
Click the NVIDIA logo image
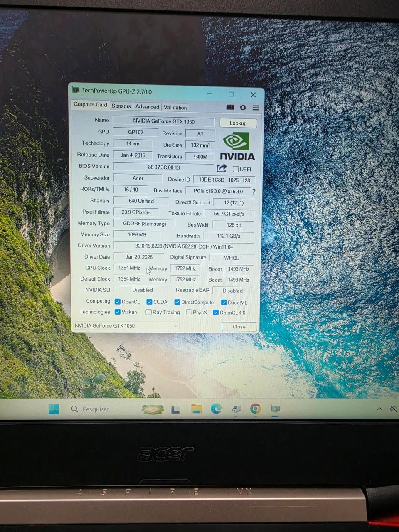tap(237, 146)
